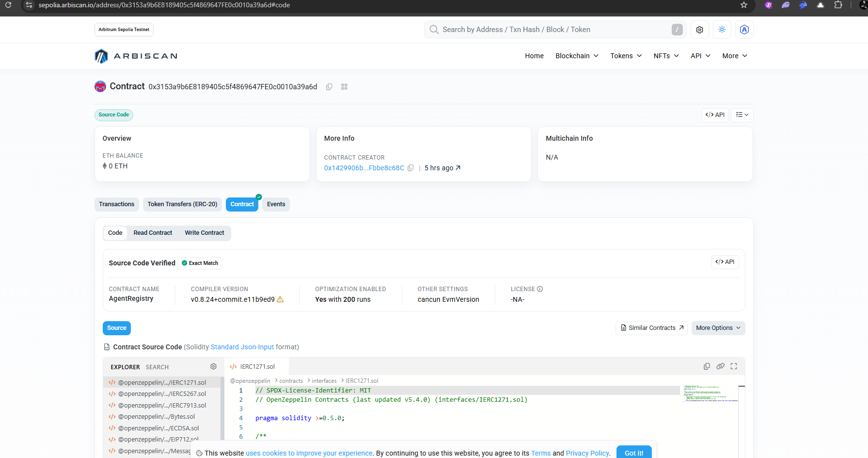Bookmark this page with the star icon
The image size is (868, 458).
tap(744, 5)
